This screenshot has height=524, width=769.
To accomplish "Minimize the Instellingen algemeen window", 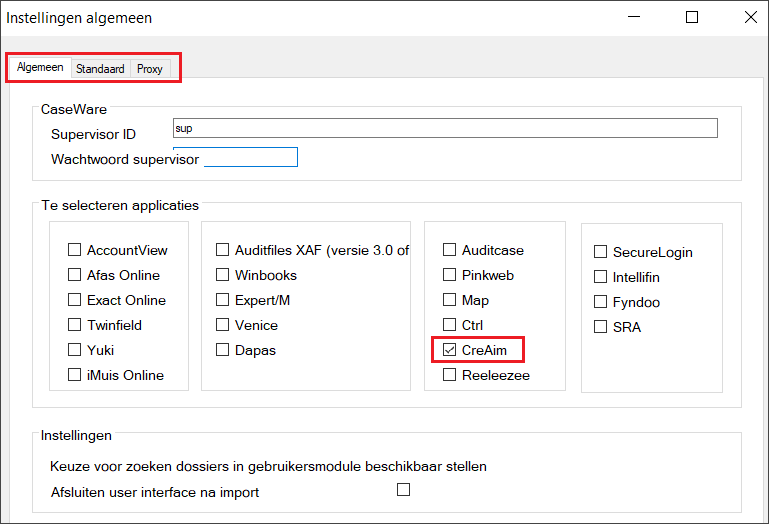I will 634,17.
